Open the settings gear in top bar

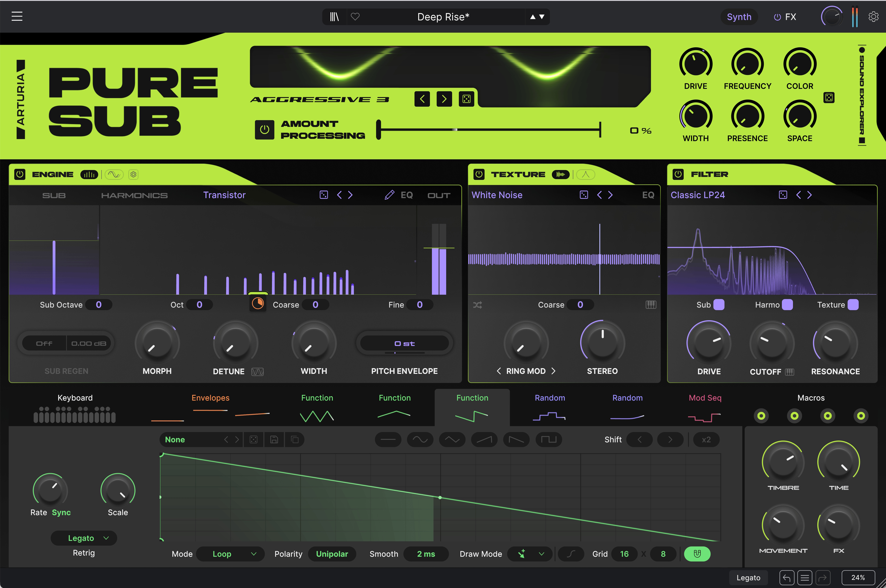pos(873,17)
